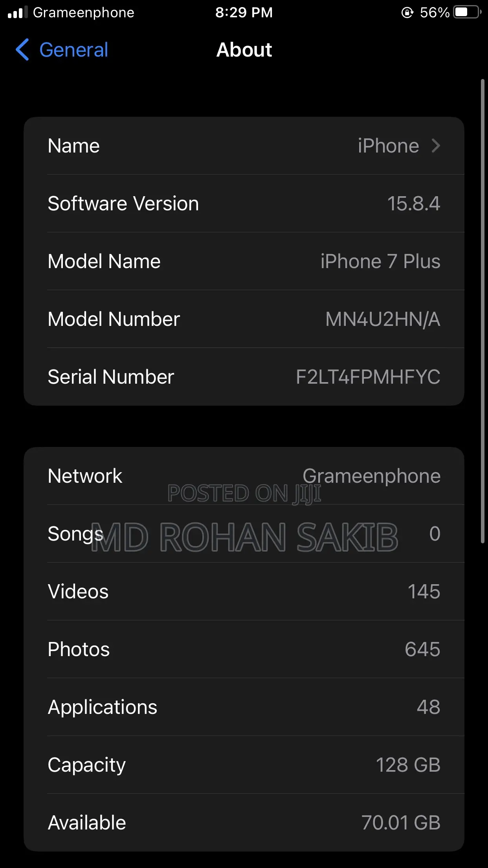Viewport: 488px width, 868px height.
Task: Select the Applications row
Action: pyautogui.click(x=244, y=707)
